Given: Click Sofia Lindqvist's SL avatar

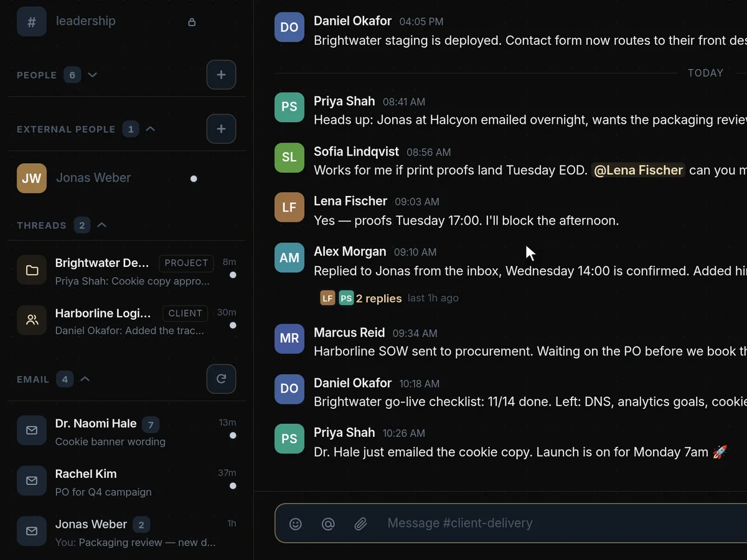Looking at the screenshot, I should coord(289,157).
